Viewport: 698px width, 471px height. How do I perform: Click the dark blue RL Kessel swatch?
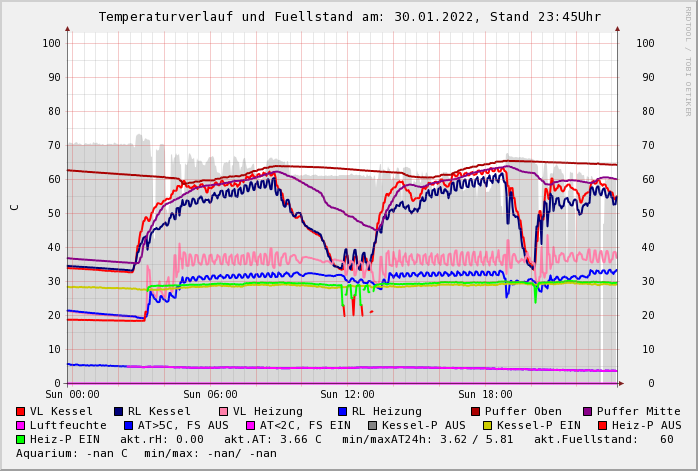coord(119,411)
